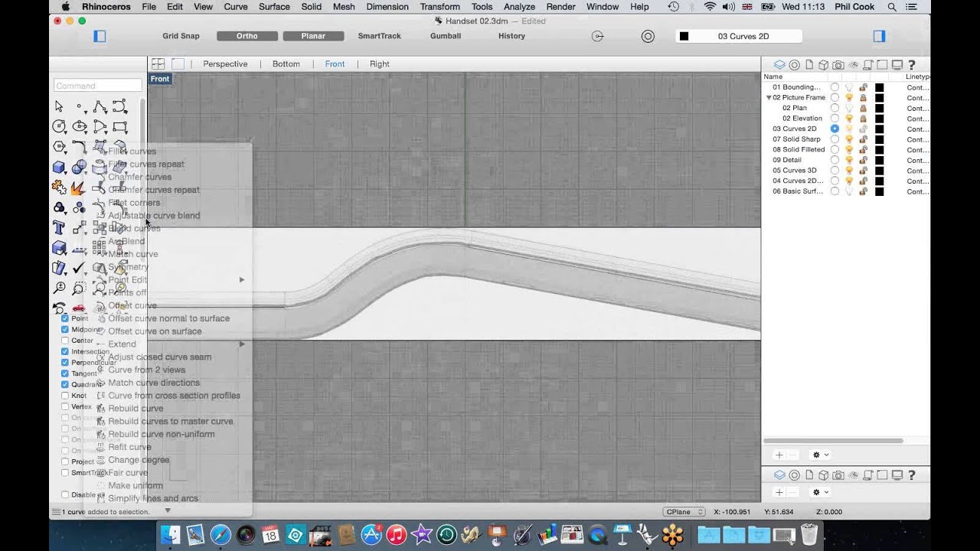Open the puzzle-piece join tool
Screen dimensions: 980x551
59,187
